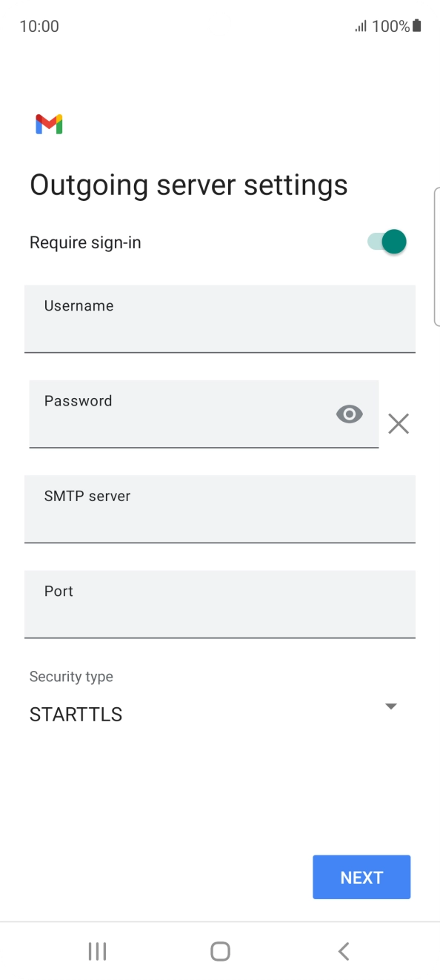The height and width of the screenshot is (980, 440).
Task: Tap the clock showing 10:00
Action: (x=38, y=26)
